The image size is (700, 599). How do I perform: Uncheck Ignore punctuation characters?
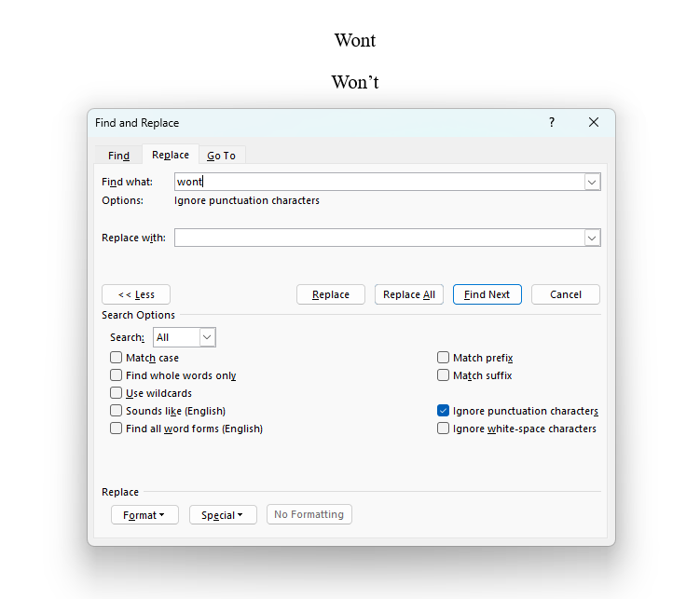pyautogui.click(x=444, y=411)
